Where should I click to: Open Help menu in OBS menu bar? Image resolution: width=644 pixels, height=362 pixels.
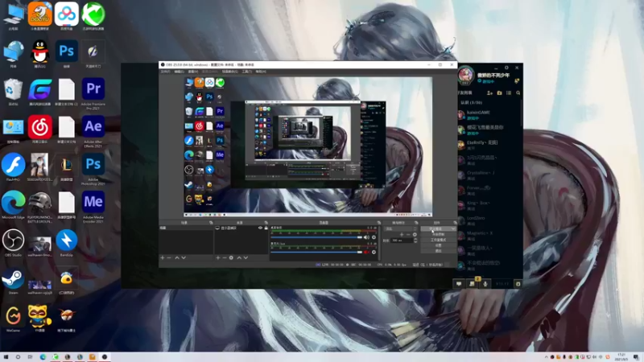coord(261,72)
